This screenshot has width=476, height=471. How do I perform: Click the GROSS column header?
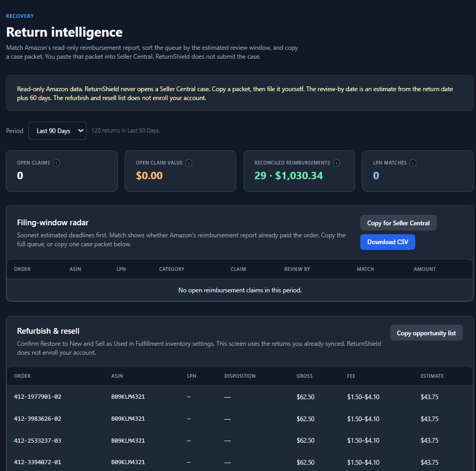tap(304, 376)
